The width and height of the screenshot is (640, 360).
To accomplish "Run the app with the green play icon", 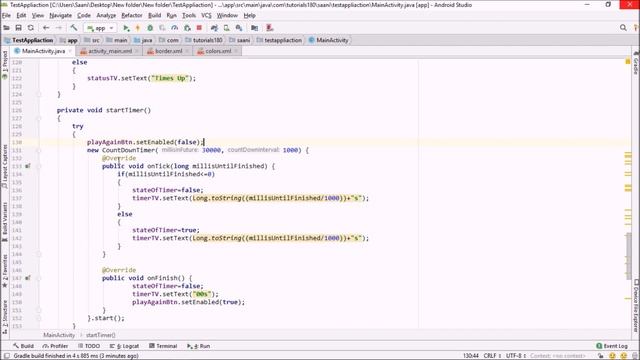I will (126, 28).
